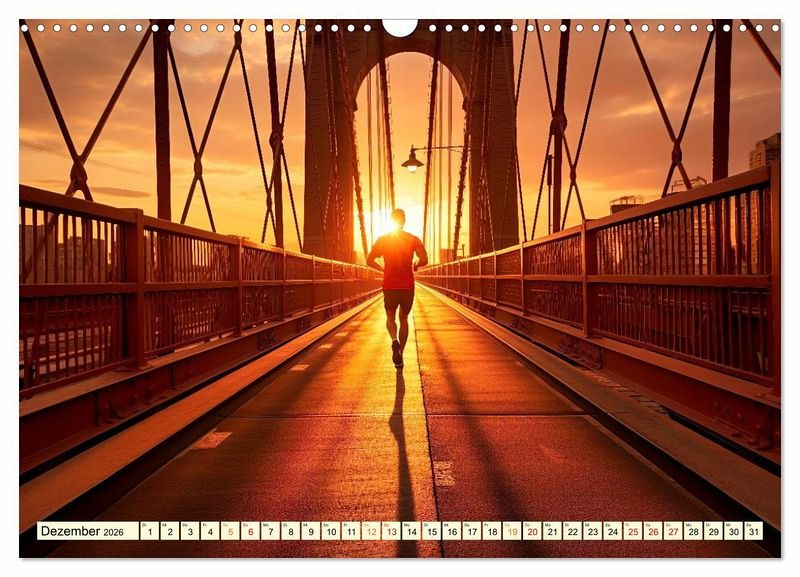The width and height of the screenshot is (800, 577).
Task: Select day 1 in the calendar strip
Action: click(x=149, y=531)
